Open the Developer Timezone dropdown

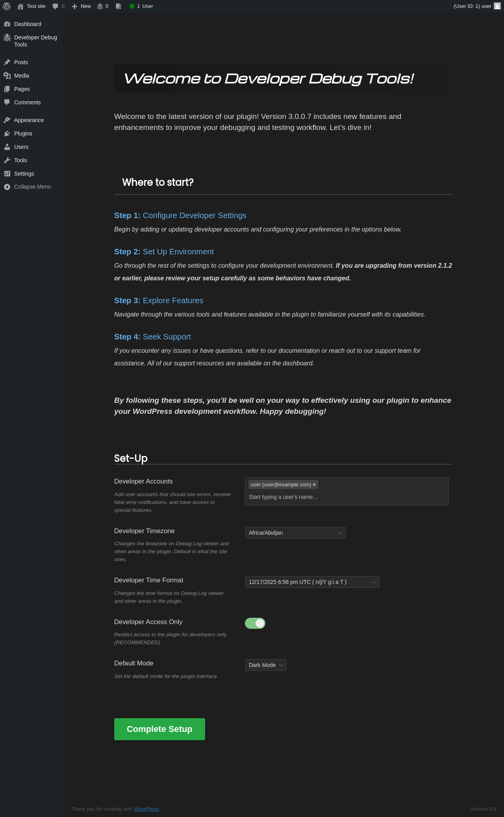[x=295, y=533]
